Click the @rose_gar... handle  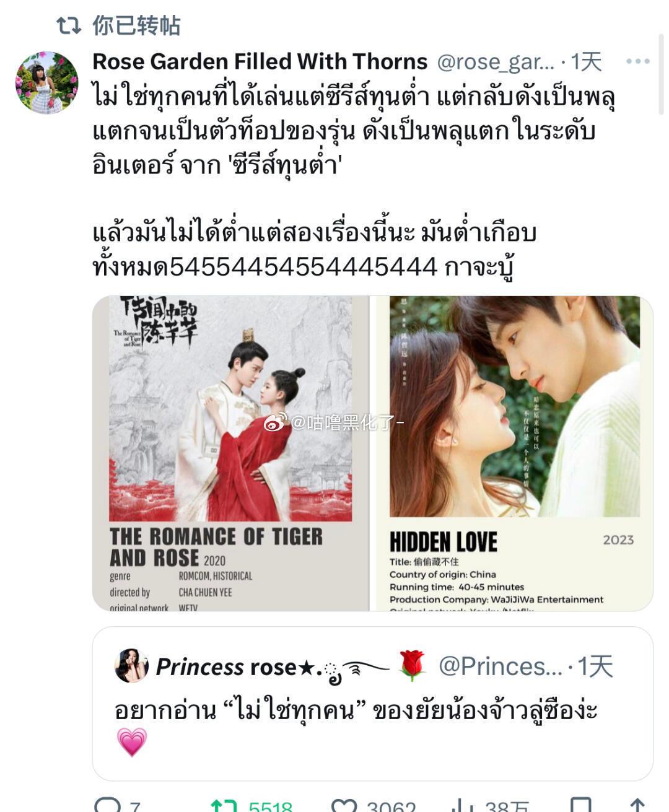click(x=496, y=62)
